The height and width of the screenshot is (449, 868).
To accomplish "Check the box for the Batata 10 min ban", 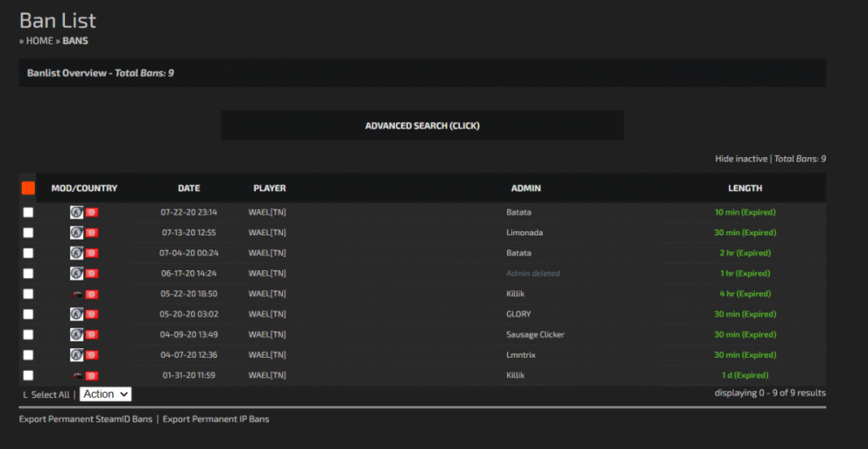I will pos(28,212).
